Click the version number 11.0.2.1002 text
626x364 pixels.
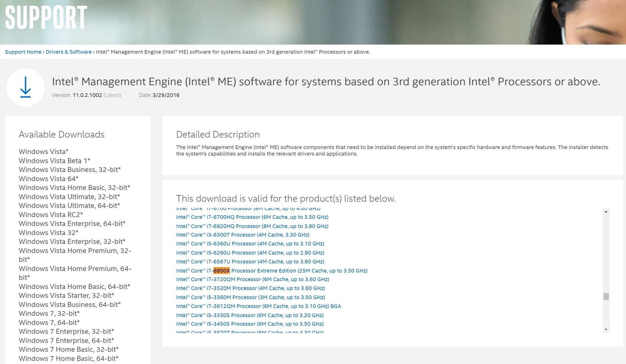pyautogui.click(x=86, y=95)
